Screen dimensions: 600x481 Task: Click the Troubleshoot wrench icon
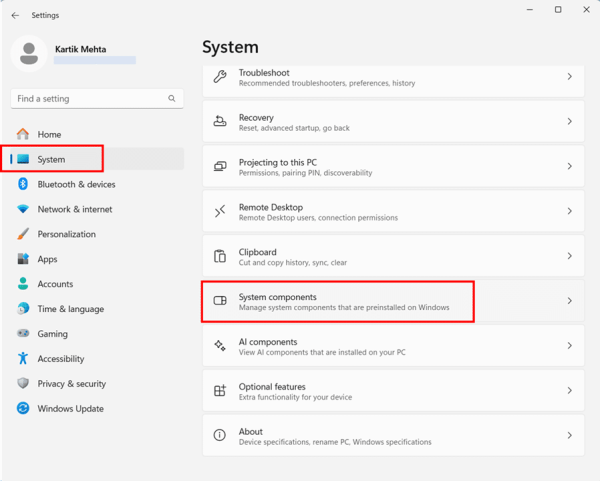[220, 77]
